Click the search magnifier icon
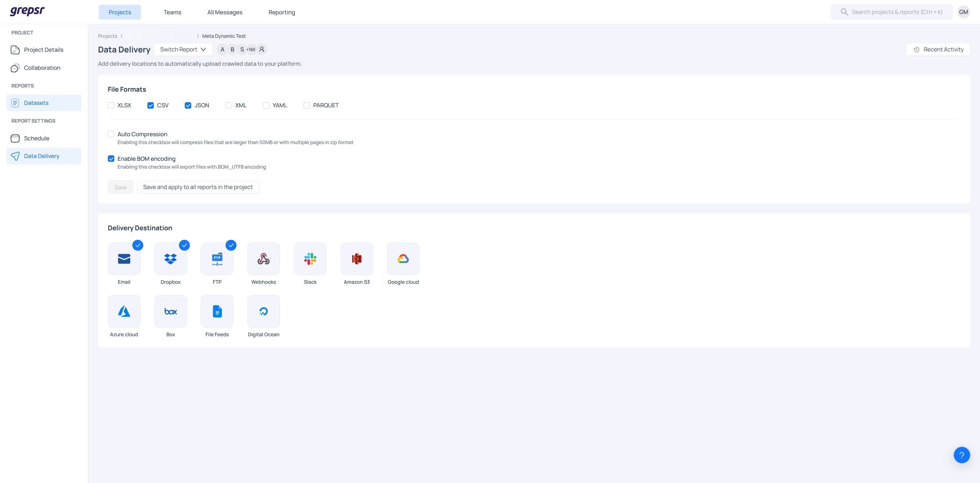This screenshot has height=483, width=980. click(x=844, y=12)
